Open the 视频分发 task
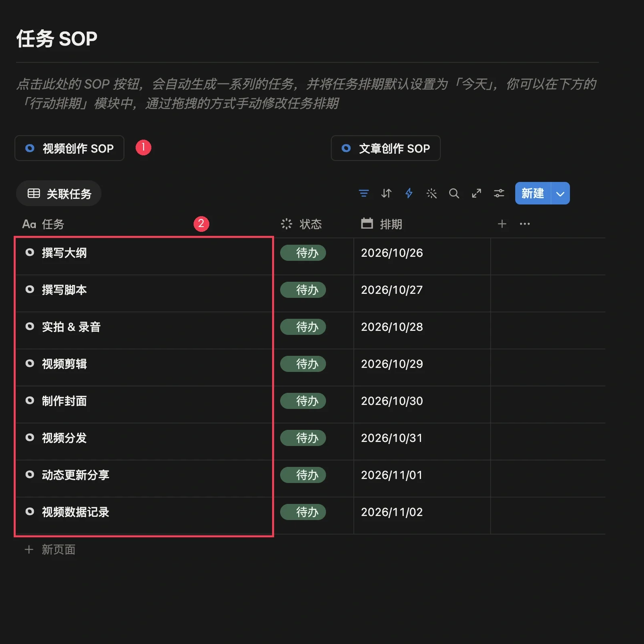The width and height of the screenshot is (644, 644). pyautogui.click(x=64, y=438)
